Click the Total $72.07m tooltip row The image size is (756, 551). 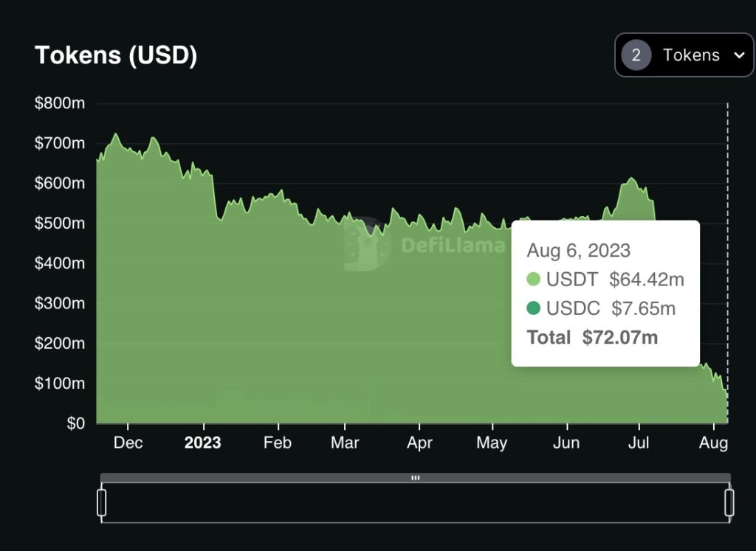click(592, 338)
